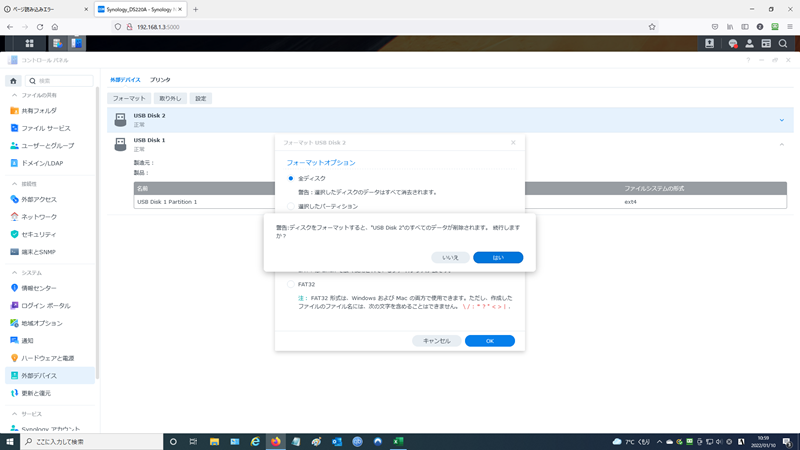This screenshot has height=450, width=800.
Task: Click the フォーマット toolbar button
Action: [x=129, y=98]
